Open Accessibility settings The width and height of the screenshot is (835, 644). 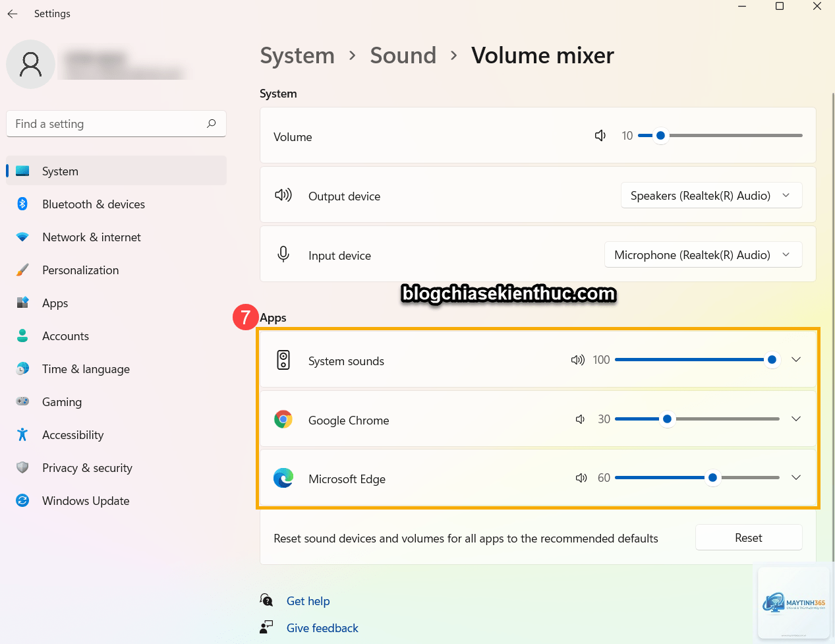[116, 434]
